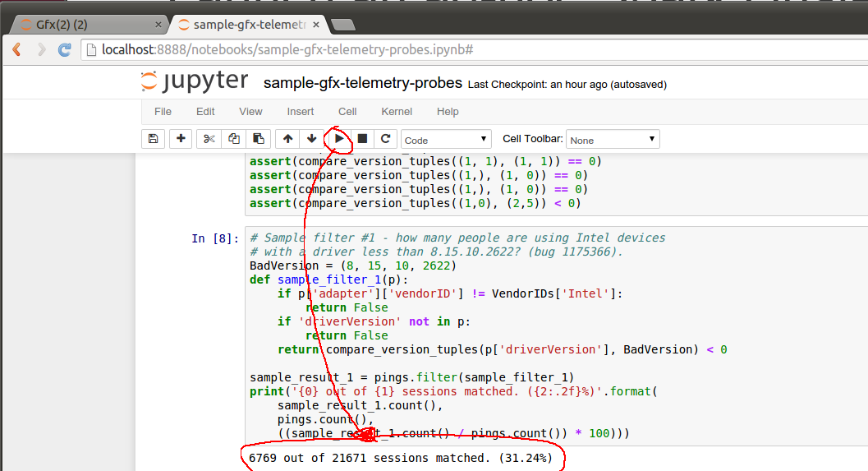This screenshot has height=471, width=868.
Task: Open the Code cell type dropdown
Action: pos(446,140)
